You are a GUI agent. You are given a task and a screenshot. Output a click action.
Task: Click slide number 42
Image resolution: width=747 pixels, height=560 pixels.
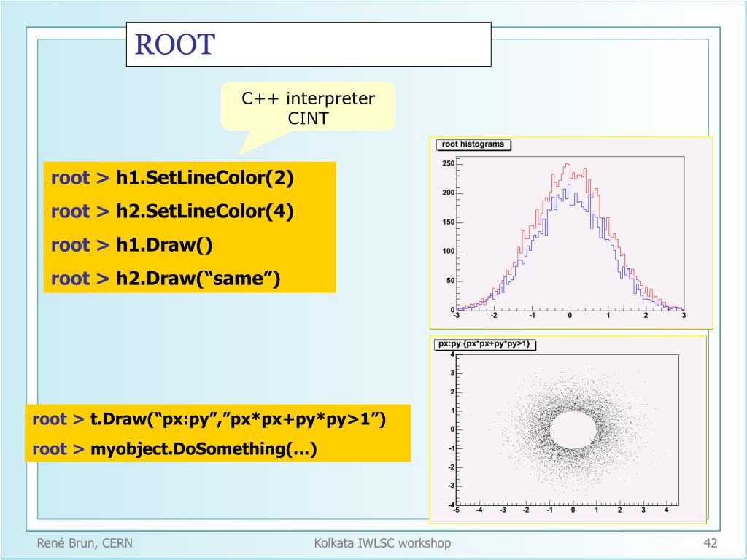click(711, 542)
